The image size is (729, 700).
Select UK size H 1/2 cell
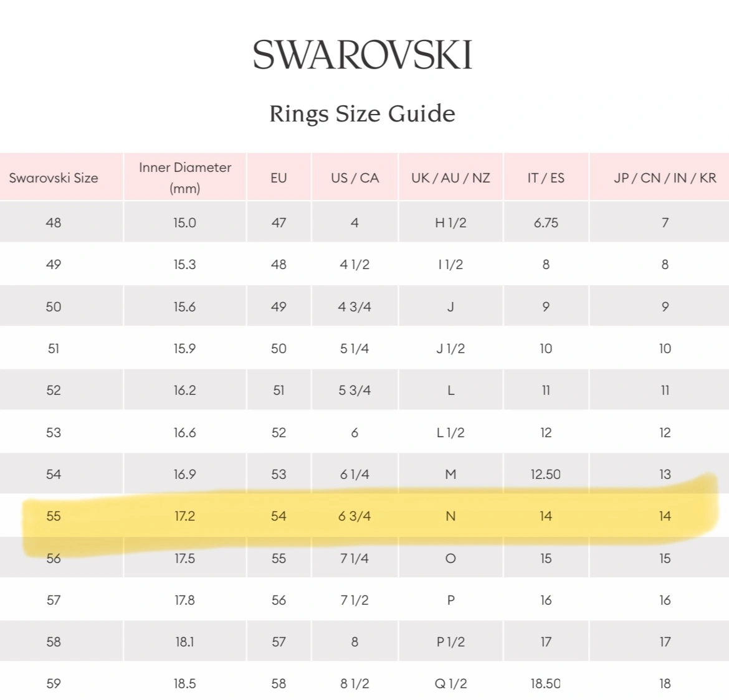pyautogui.click(x=450, y=222)
